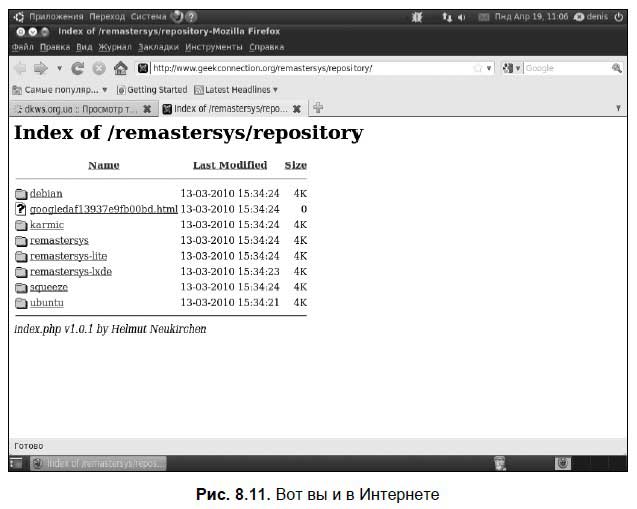637x509 pixels.
Task: Expand the Latest Headlines bookmark dropdown
Action: 275,90
